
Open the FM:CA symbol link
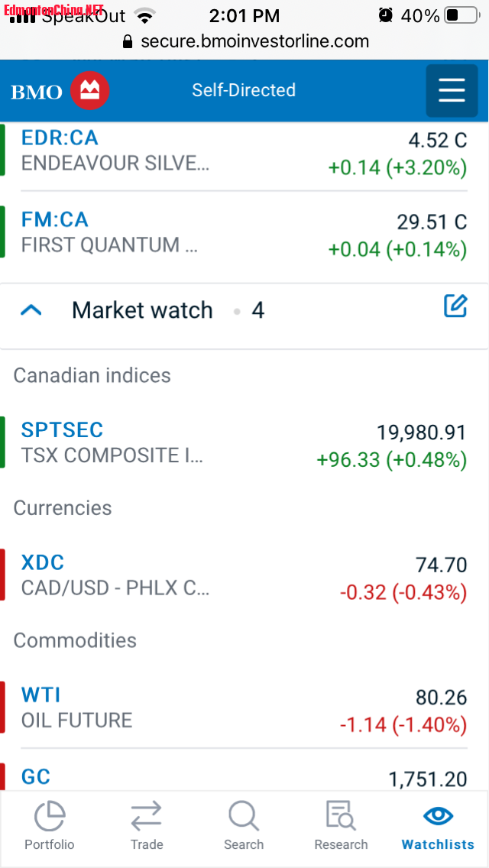tap(55, 220)
